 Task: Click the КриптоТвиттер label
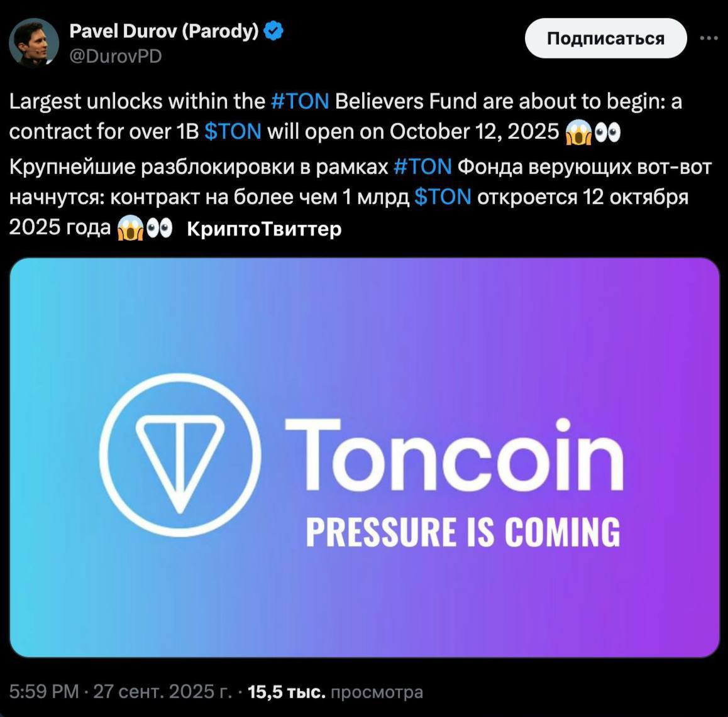[x=264, y=229]
